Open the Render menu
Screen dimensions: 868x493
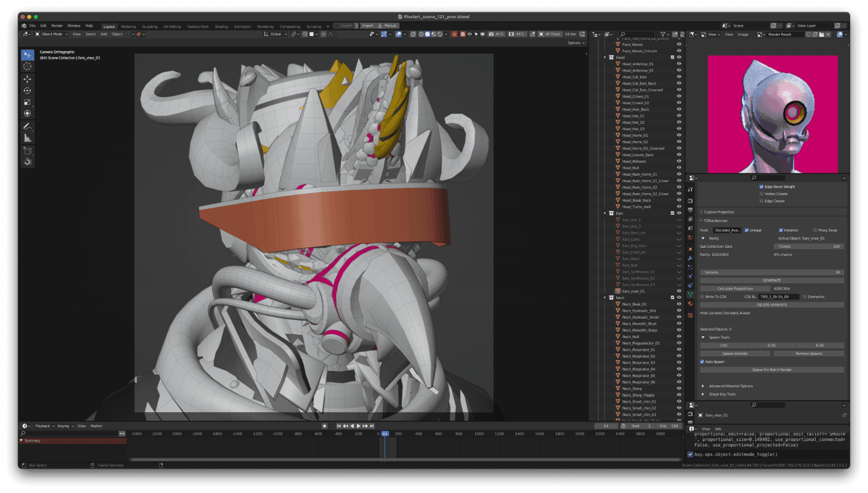(57, 26)
